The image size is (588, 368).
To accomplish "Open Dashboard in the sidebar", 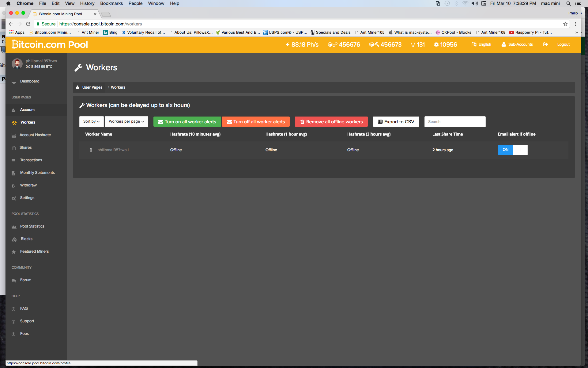I will click(30, 81).
